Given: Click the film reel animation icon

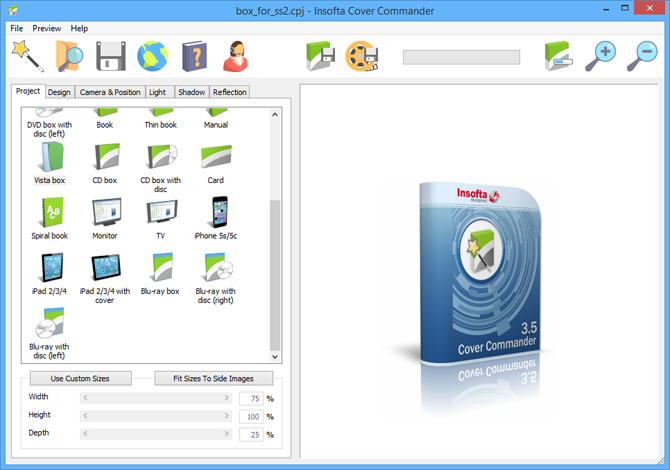Looking at the screenshot, I should [363, 56].
